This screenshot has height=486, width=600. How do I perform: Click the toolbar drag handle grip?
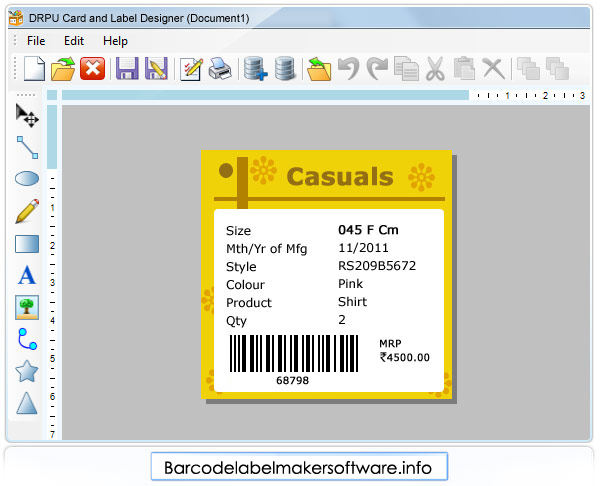point(15,68)
